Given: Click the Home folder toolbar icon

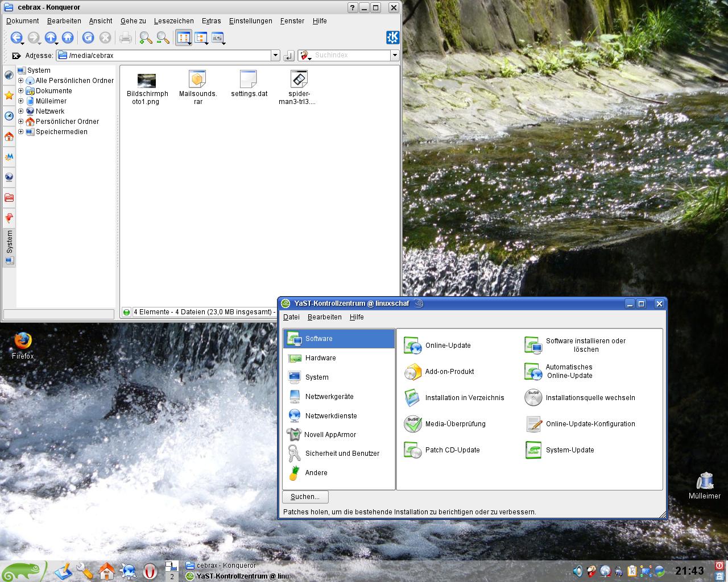Looking at the screenshot, I should 68,38.
